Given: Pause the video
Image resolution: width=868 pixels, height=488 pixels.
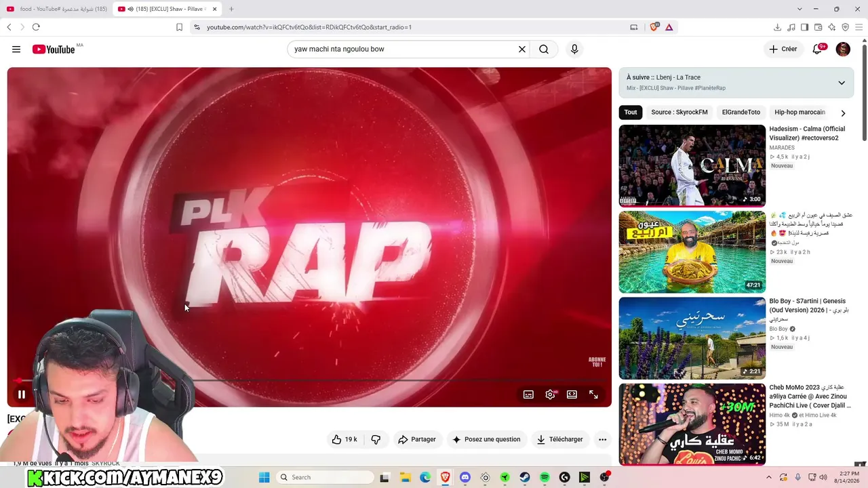Looking at the screenshot, I should pyautogui.click(x=22, y=394).
